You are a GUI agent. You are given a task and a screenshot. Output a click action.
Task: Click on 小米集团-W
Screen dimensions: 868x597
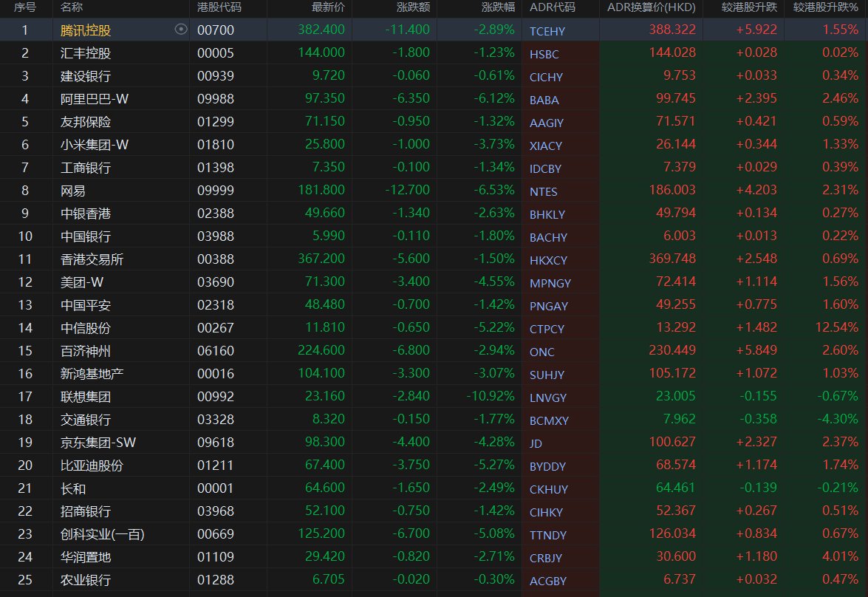coord(95,145)
